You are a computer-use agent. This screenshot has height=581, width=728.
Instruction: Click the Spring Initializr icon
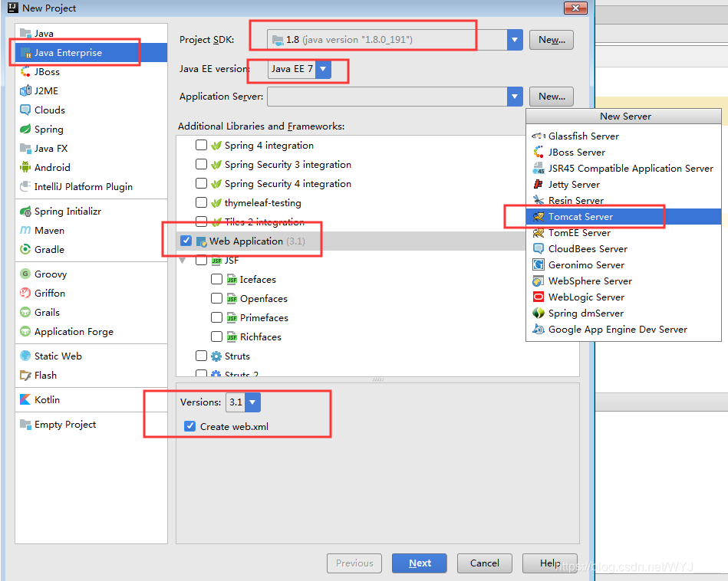25,212
